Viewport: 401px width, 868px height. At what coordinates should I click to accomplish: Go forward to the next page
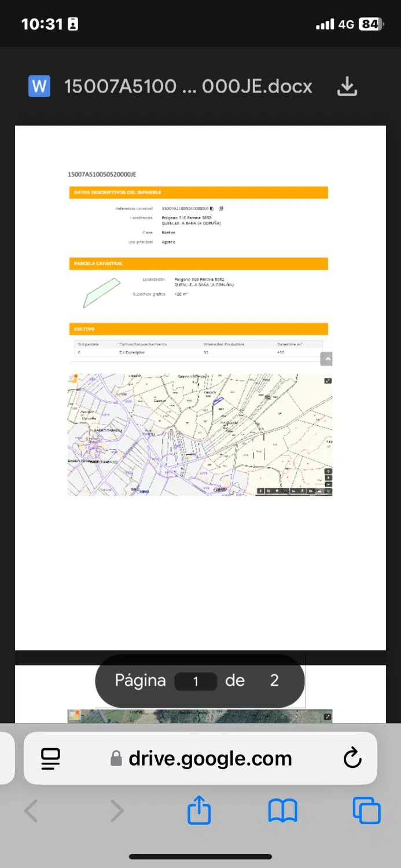pos(116,810)
